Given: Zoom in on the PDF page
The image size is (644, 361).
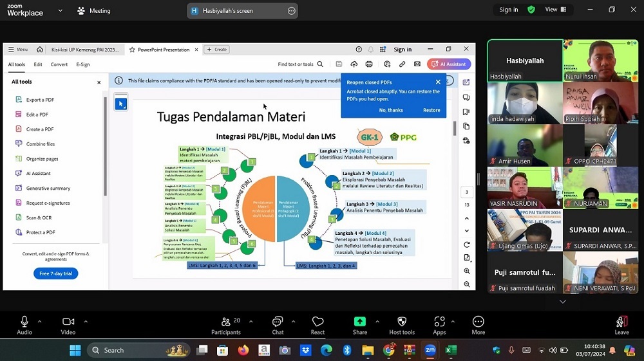Looking at the screenshot, I should click(x=467, y=271).
